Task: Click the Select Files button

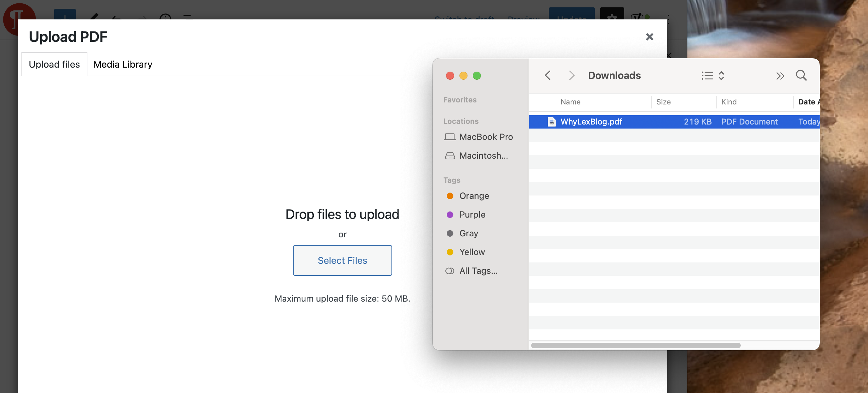Action: pyautogui.click(x=342, y=260)
